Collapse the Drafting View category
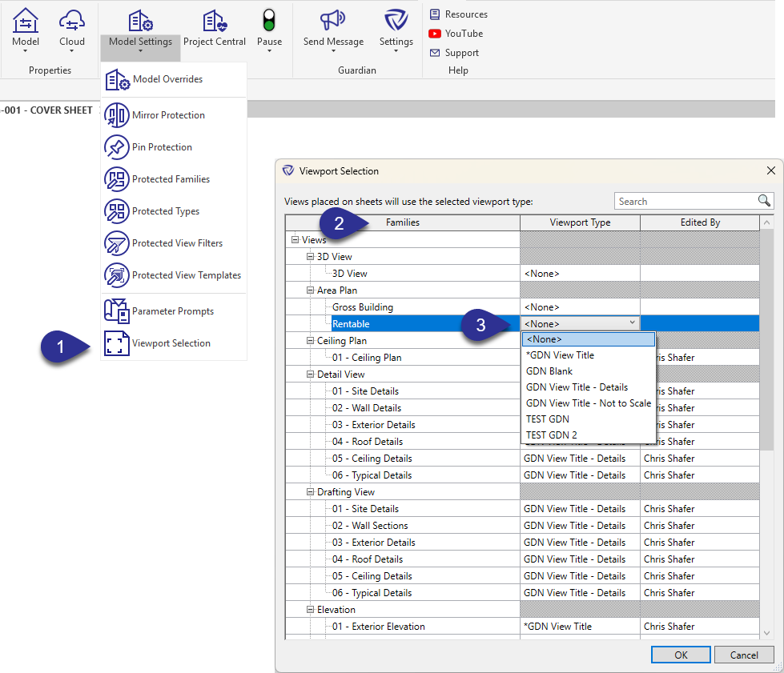Image resolution: width=784 pixels, height=673 pixels. pos(310,492)
